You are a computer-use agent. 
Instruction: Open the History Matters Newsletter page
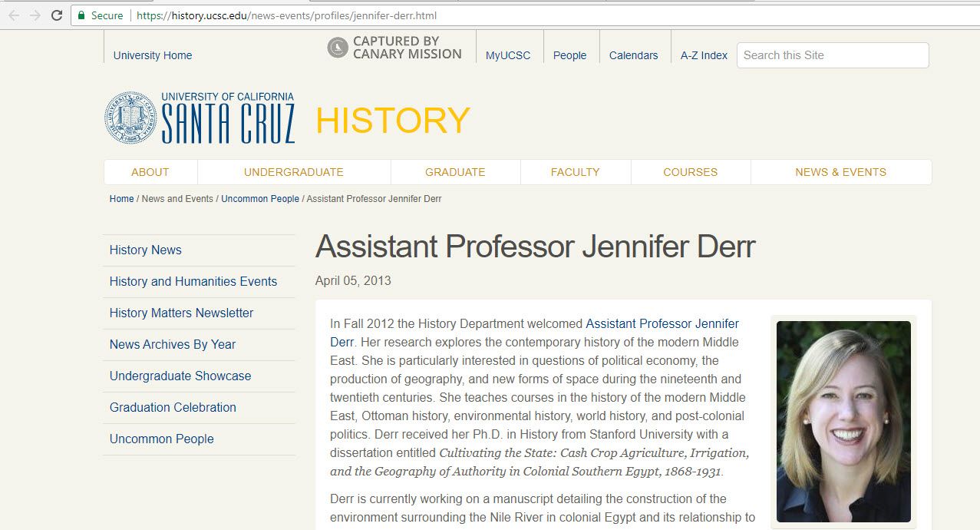point(180,313)
